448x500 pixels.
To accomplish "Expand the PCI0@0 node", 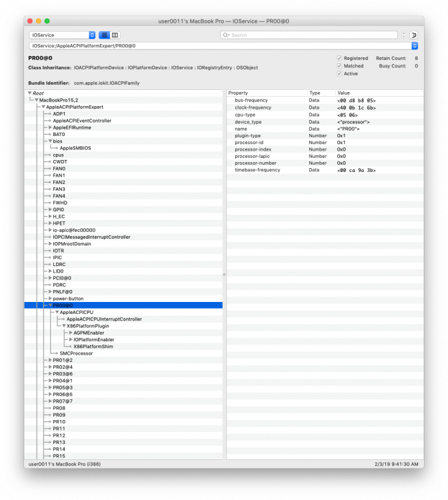I will coord(50,278).
